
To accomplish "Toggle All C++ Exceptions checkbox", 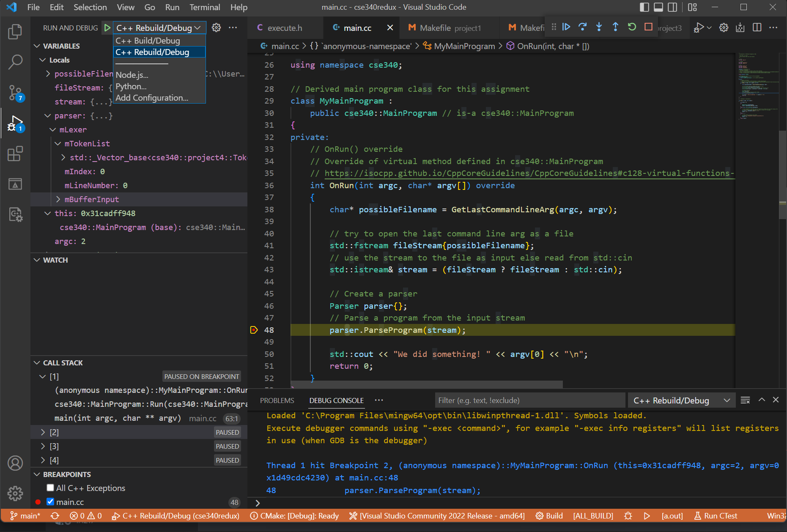I will pyautogui.click(x=50, y=488).
